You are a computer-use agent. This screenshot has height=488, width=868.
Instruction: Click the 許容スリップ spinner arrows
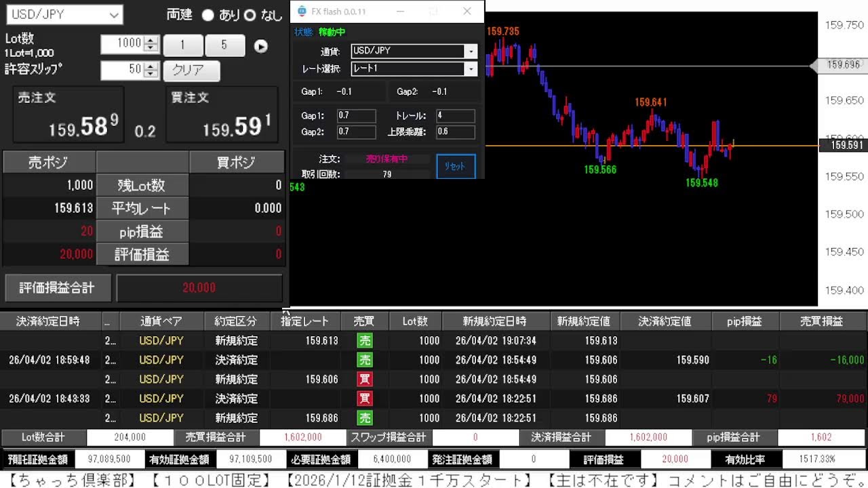pyautogui.click(x=152, y=70)
